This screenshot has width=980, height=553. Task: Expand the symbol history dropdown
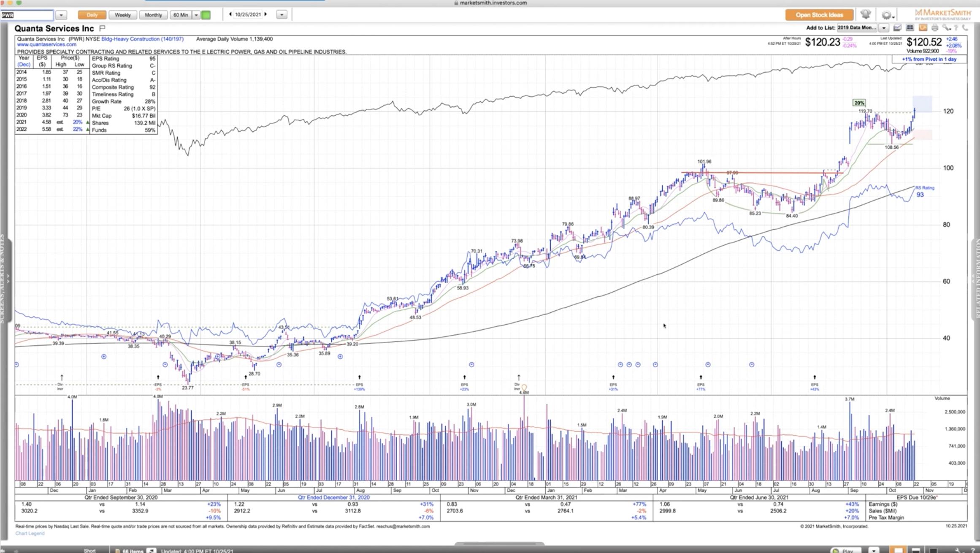61,15
